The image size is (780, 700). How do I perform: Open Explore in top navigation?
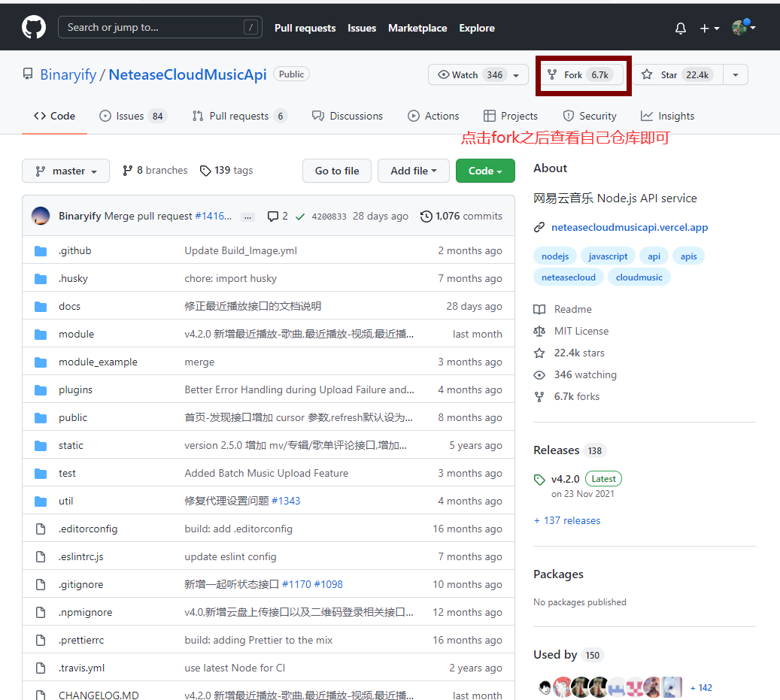477,29
